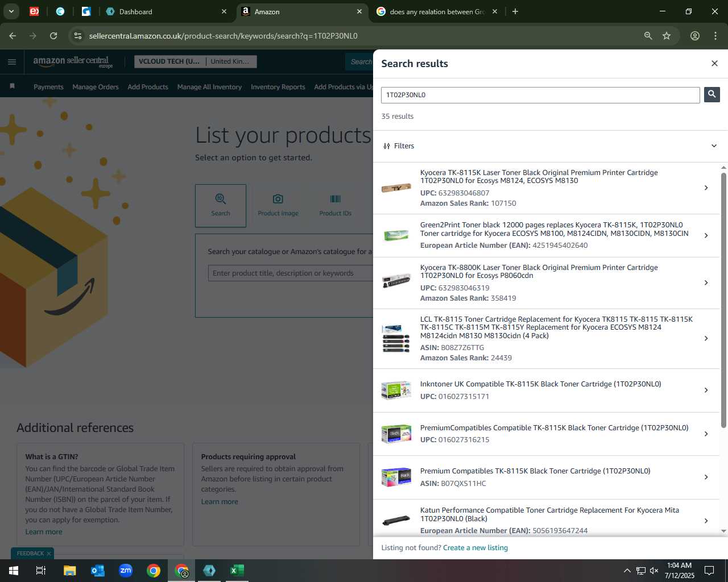Image resolution: width=728 pixels, height=582 pixels.
Task: Switch to the Dashboard browser tab
Action: pos(165,11)
